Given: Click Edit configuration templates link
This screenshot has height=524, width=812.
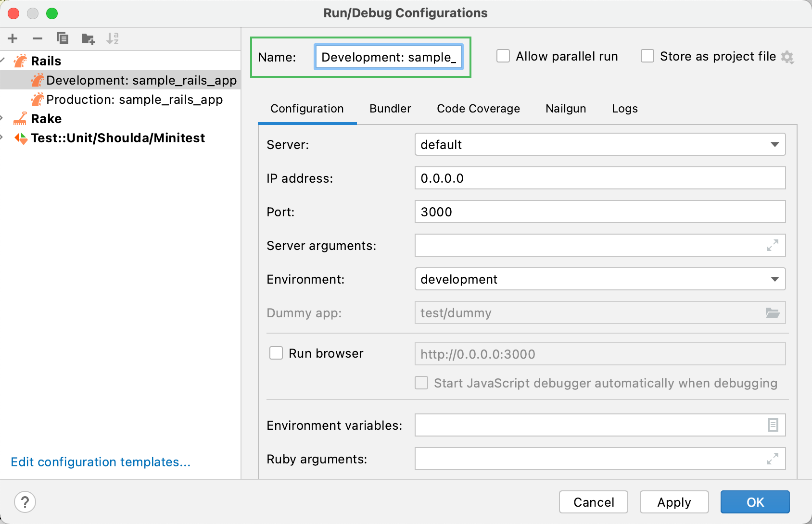Looking at the screenshot, I should [101, 462].
